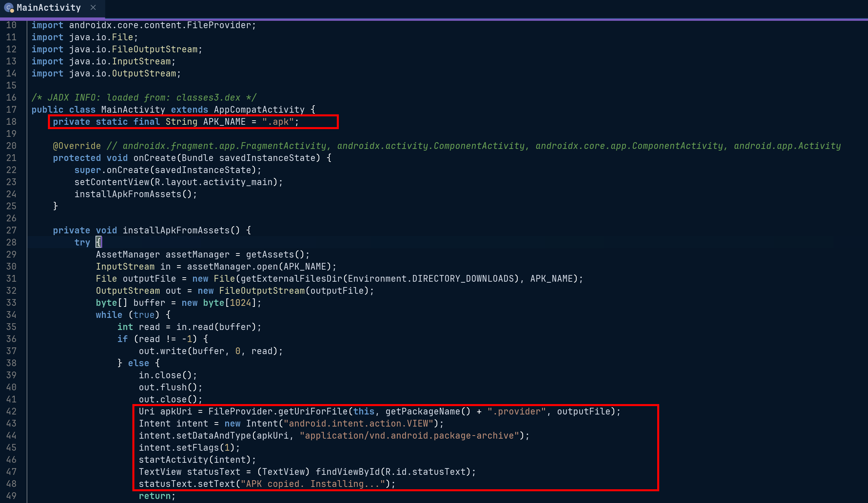Click out.flush() call
The height and width of the screenshot is (503, 868).
point(171,387)
